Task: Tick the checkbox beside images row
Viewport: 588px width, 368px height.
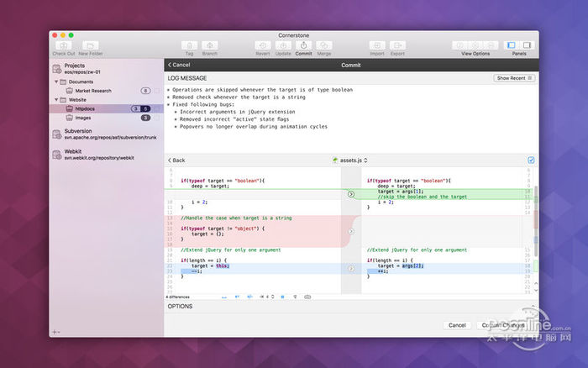Action: click(x=157, y=118)
